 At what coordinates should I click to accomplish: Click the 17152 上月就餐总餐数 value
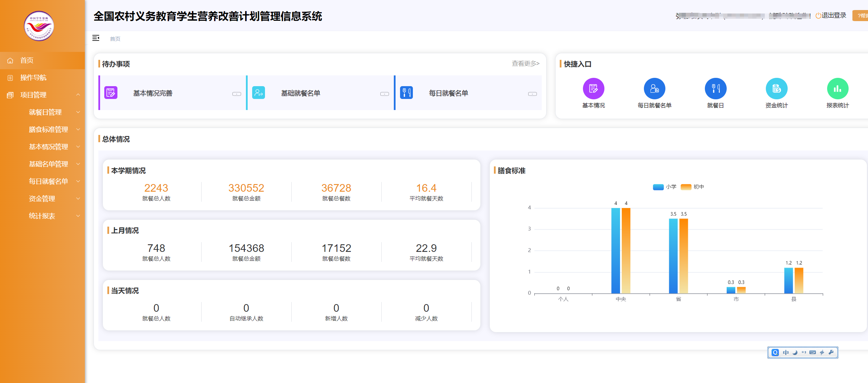tap(336, 248)
